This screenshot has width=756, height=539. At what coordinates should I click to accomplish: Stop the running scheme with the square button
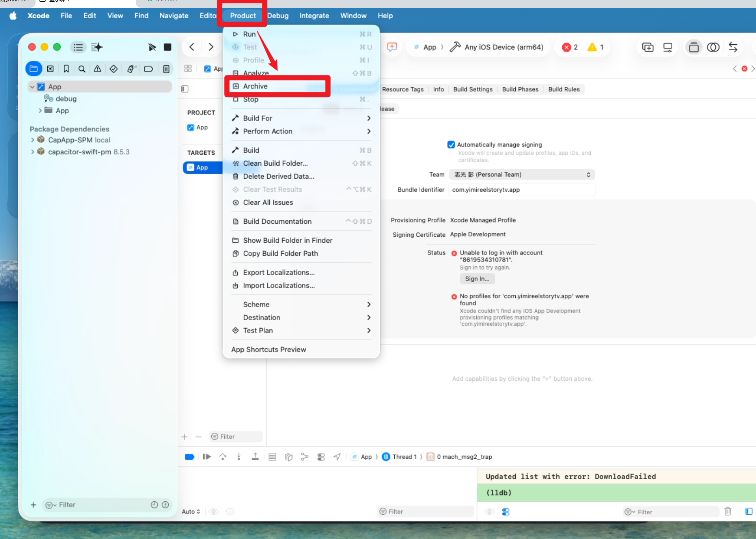(167, 47)
